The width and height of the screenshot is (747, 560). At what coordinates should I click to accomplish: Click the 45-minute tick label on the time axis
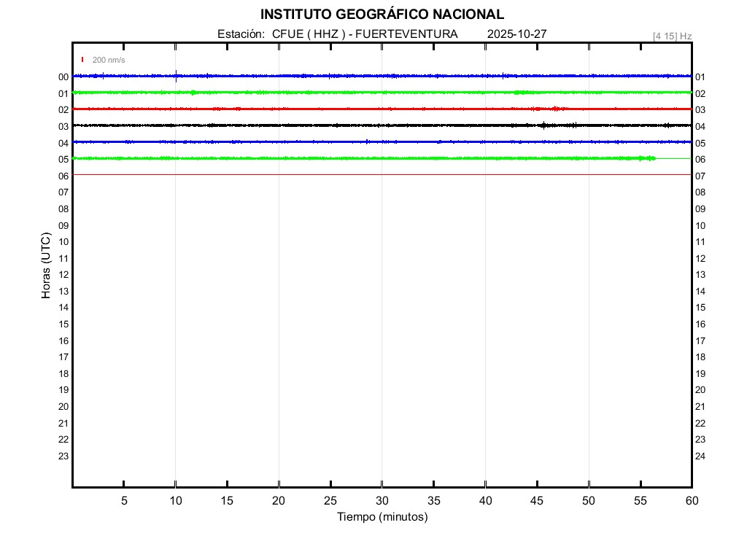click(537, 501)
